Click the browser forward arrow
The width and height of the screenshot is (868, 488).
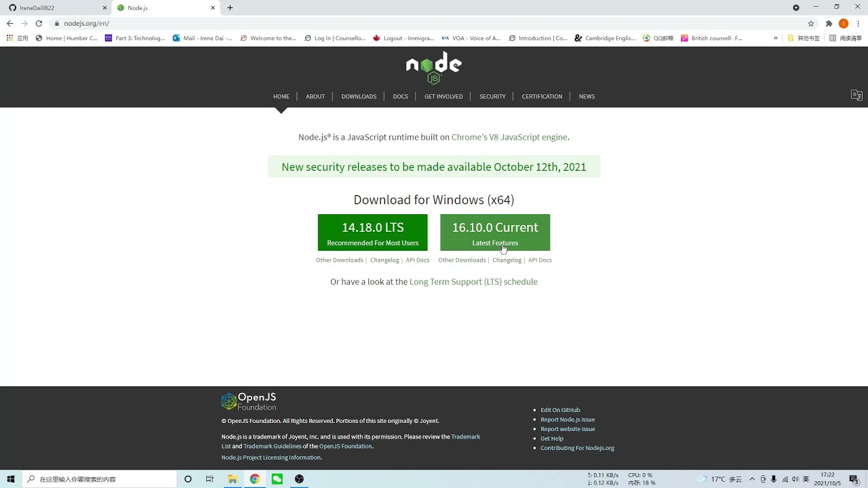click(24, 23)
